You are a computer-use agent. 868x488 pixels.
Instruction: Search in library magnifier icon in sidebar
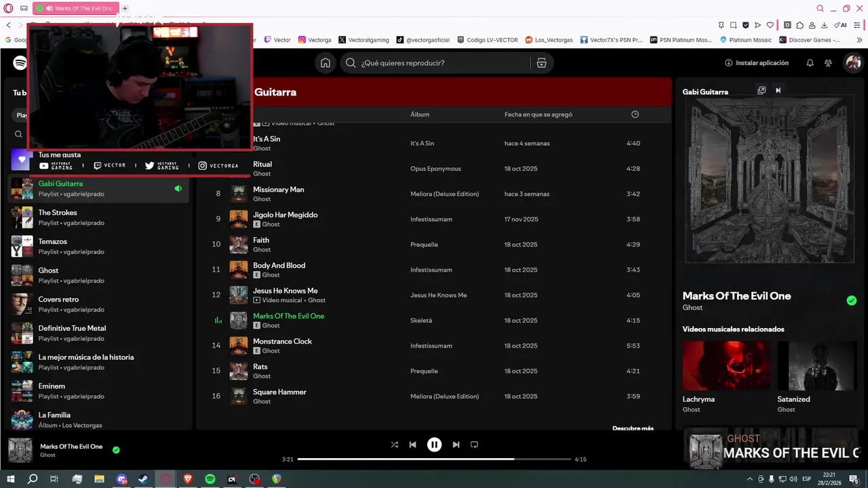point(19,134)
